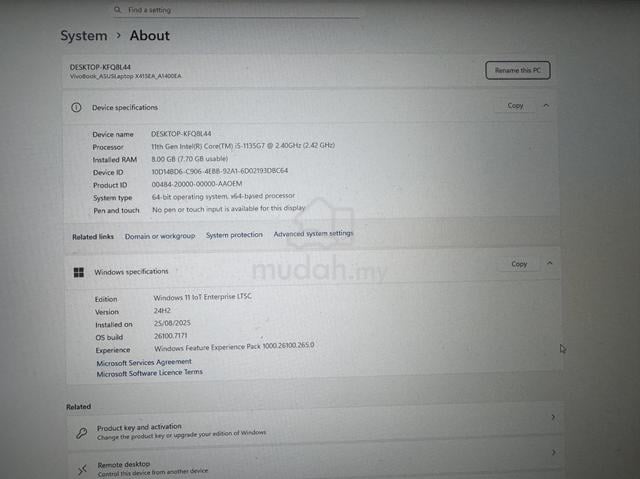Open Domain or workgroup link

pyautogui.click(x=160, y=236)
